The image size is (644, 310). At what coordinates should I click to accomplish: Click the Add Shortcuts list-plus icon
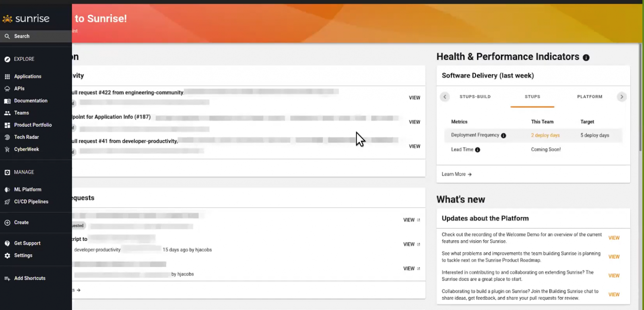(x=7, y=279)
